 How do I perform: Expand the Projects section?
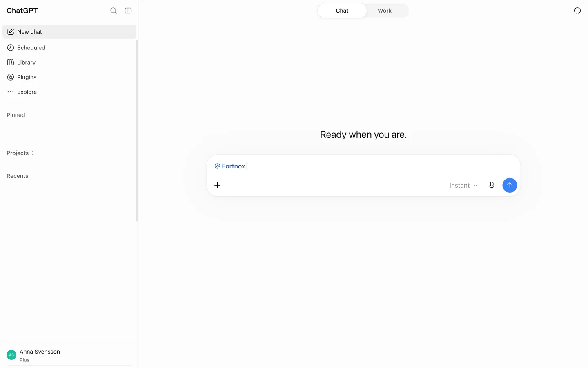click(20, 153)
